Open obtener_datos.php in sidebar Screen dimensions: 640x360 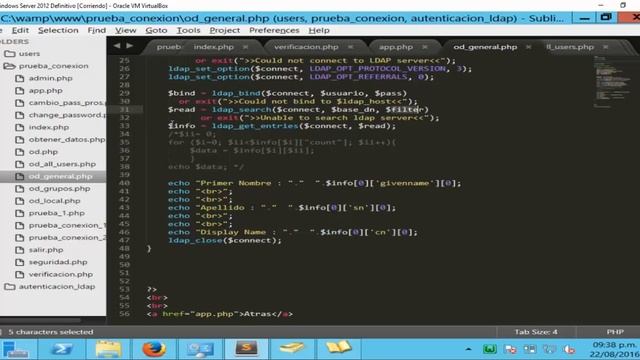pos(67,139)
